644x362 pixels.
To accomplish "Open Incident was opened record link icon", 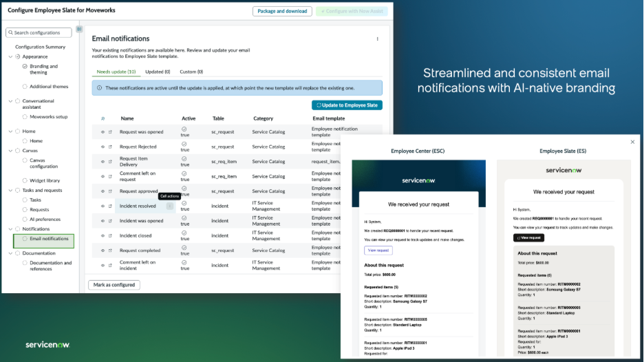I will pos(110,221).
